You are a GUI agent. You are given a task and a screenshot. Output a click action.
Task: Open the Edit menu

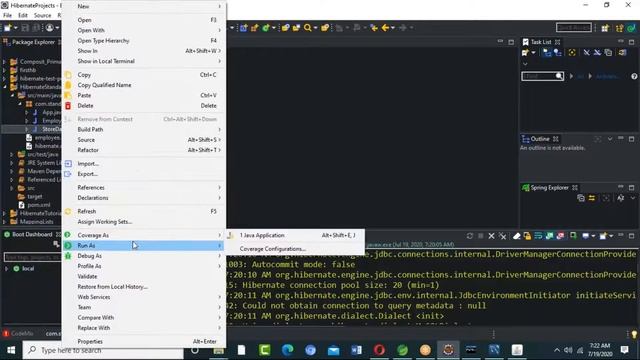[23, 16]
